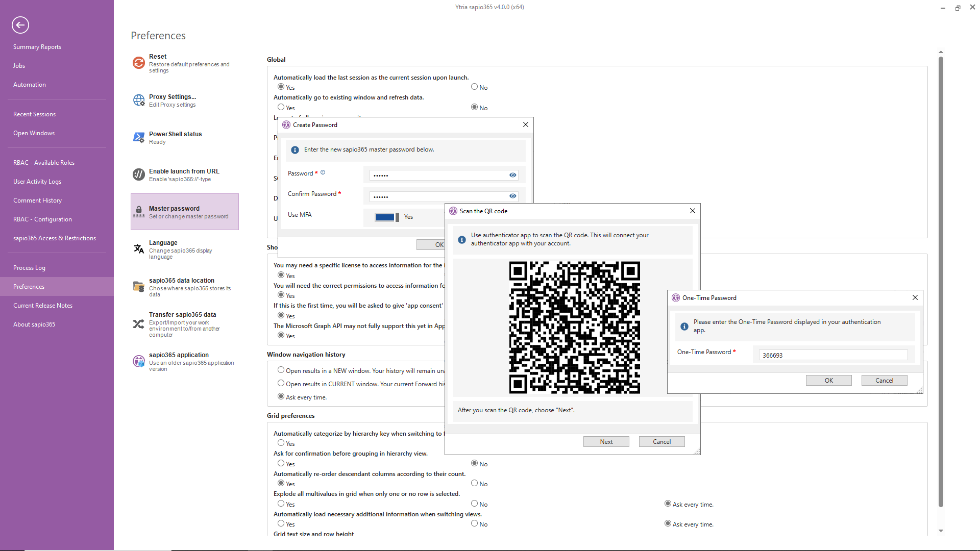Click sapio365 data location folder icon
Viewport: 980px width, 551px height.
(x=138, y=287)
